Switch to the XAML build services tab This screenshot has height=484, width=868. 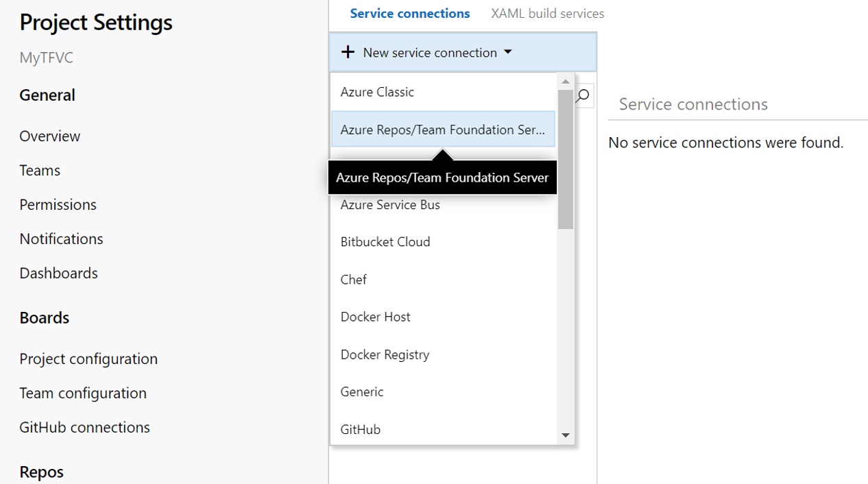pos(546,13)
